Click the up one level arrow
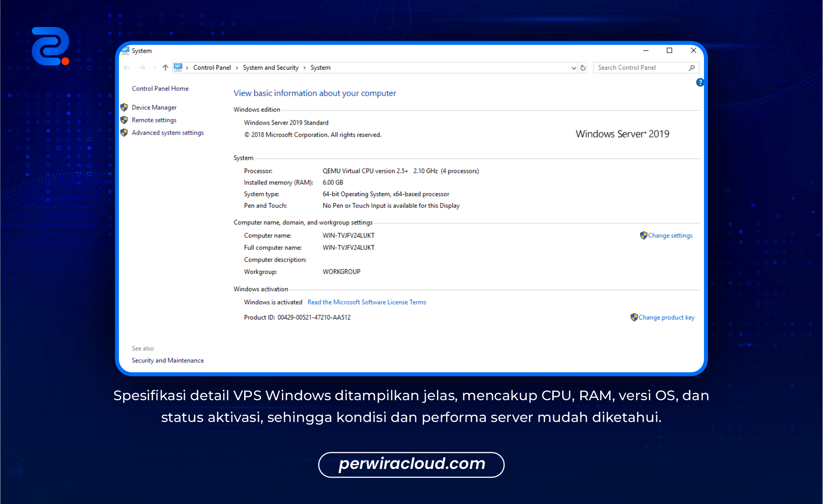The width and height of the screenshot is (823, 504). click(165, 68)
